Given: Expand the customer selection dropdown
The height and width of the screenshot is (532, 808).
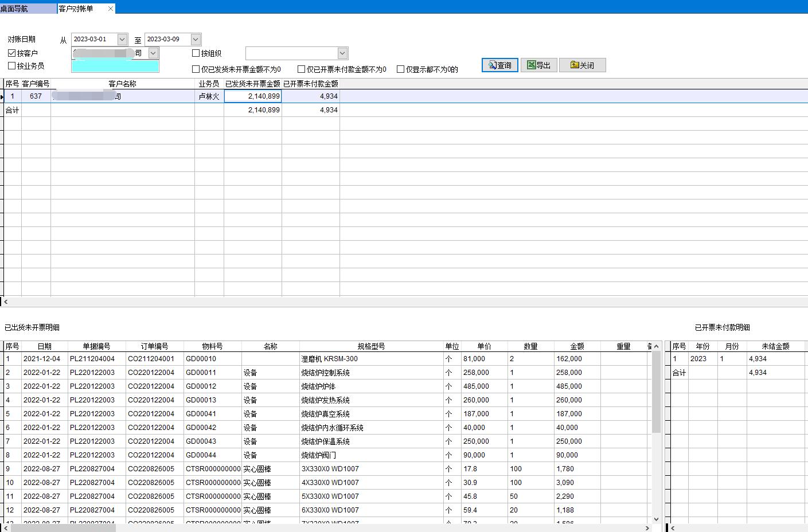Looking at the screenshot, I should pyautogui.click(x=153, y=53).
